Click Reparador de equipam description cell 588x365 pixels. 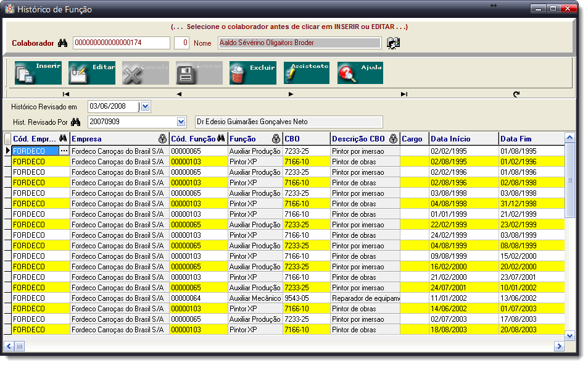click(365, 298)
